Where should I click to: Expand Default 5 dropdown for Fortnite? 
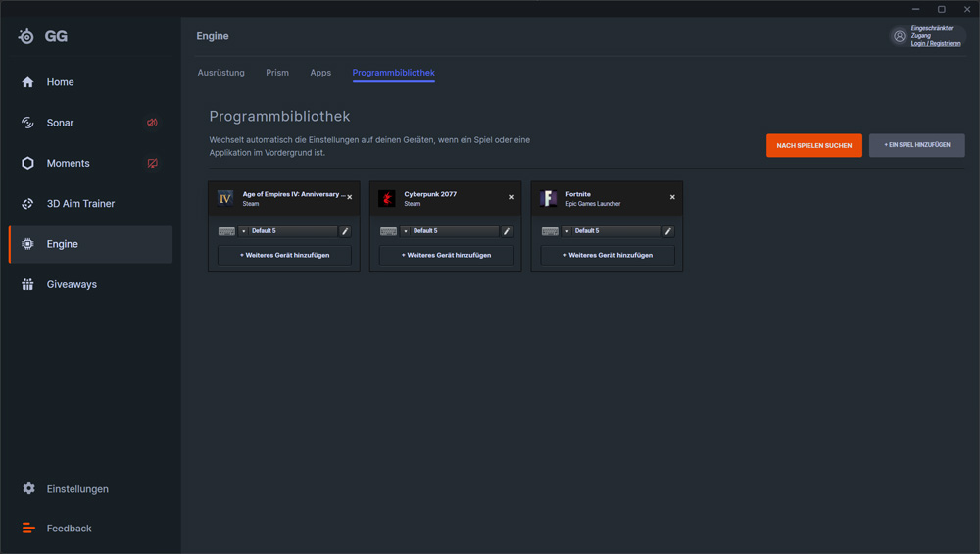[612, 231]
